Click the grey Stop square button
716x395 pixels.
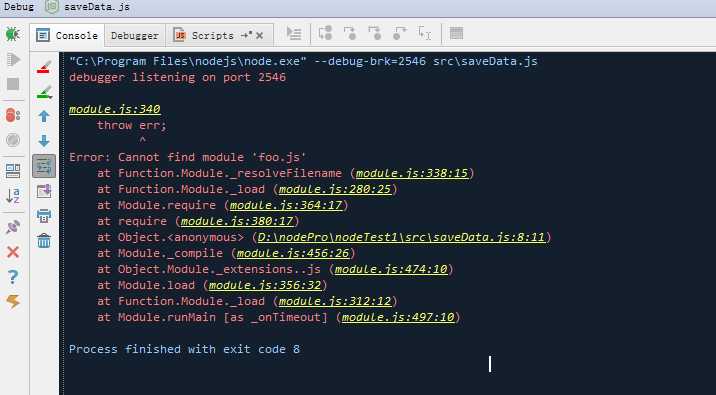tap(13, 84)
